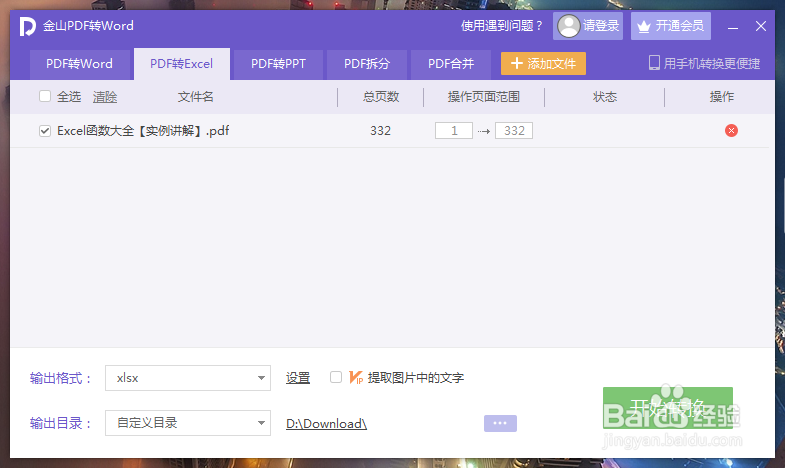Click the 状态 column header

click(605, 97)
